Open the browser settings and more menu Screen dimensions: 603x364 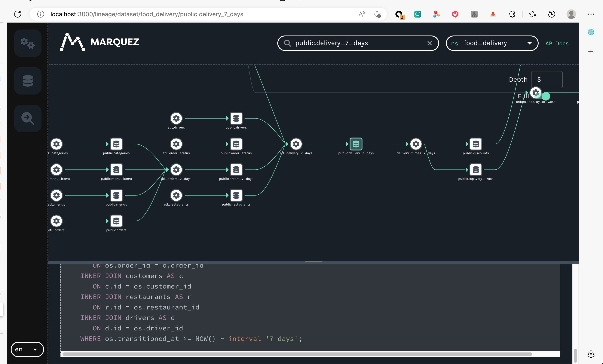(591, 14)
